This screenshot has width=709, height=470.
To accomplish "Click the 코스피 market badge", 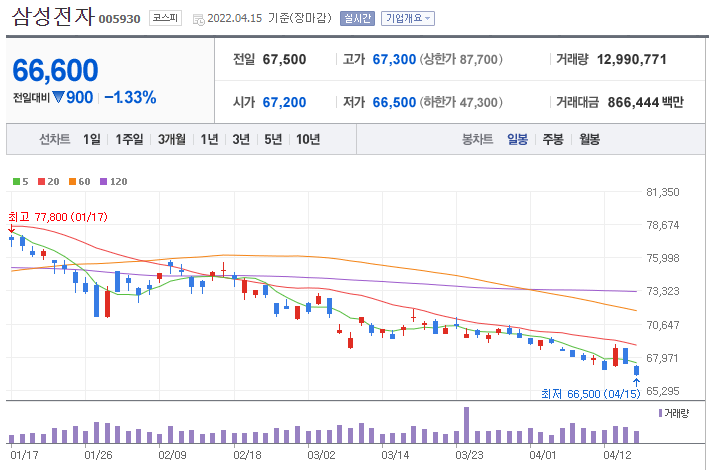I will 165,18.
